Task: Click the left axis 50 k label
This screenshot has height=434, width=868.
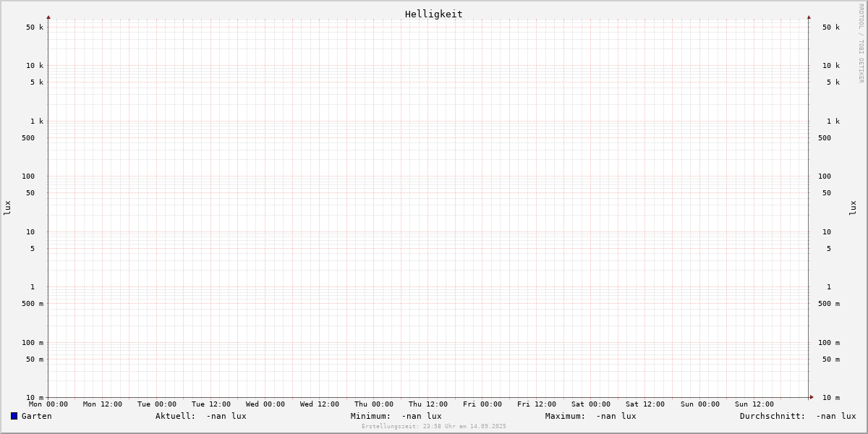Action: 35,27
